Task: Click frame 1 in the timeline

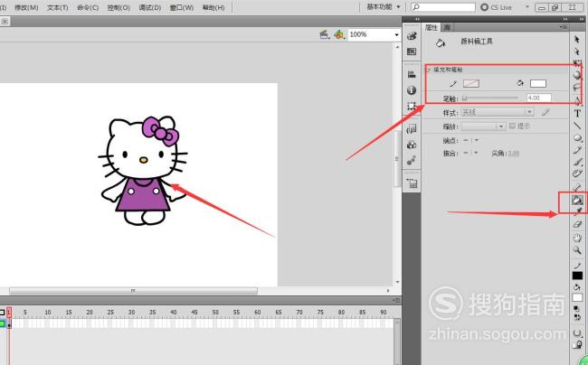Action: (x=9, y=324)
